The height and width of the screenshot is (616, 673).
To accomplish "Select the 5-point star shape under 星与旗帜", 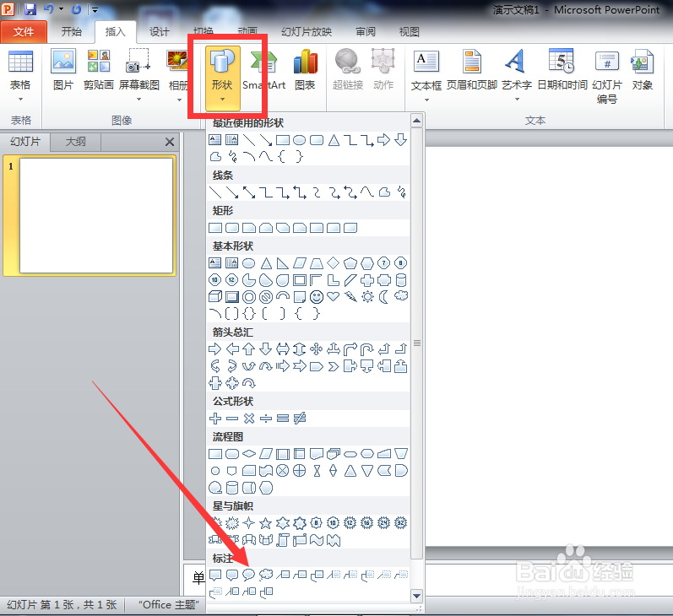I will (x=266, y=523).
